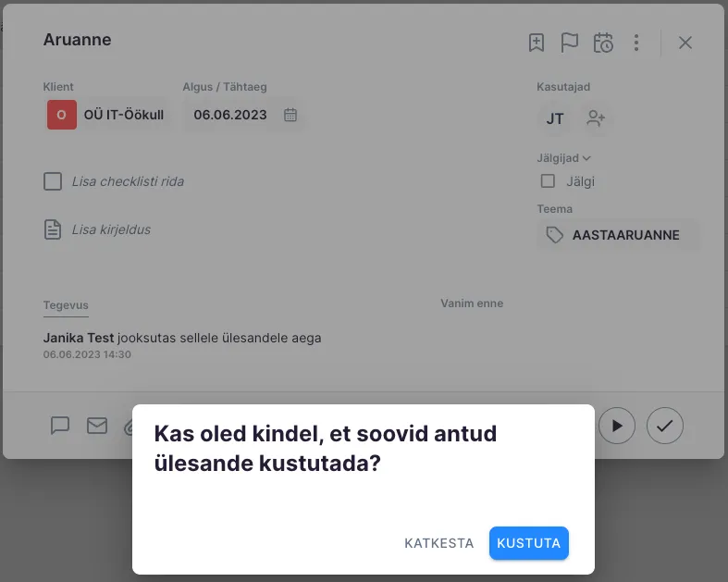Click the KATKESTA cancel button

(439, 543)
